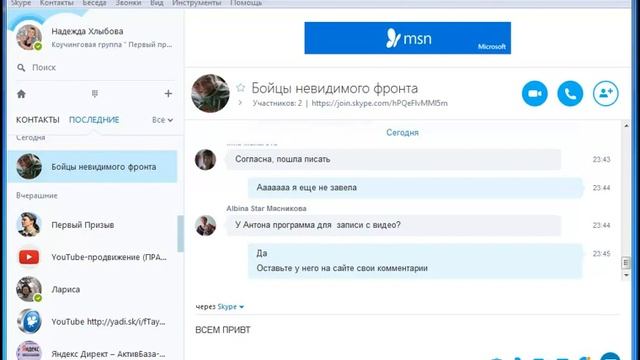This screenshot has height=360, width=640.
Task: Click the message about У Антона программа
Action: pyautogui.click(x=393, y=225)
